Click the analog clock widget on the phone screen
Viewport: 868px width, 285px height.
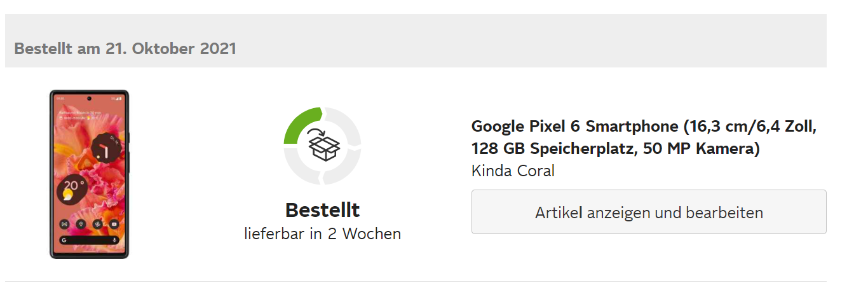[104, 150]
